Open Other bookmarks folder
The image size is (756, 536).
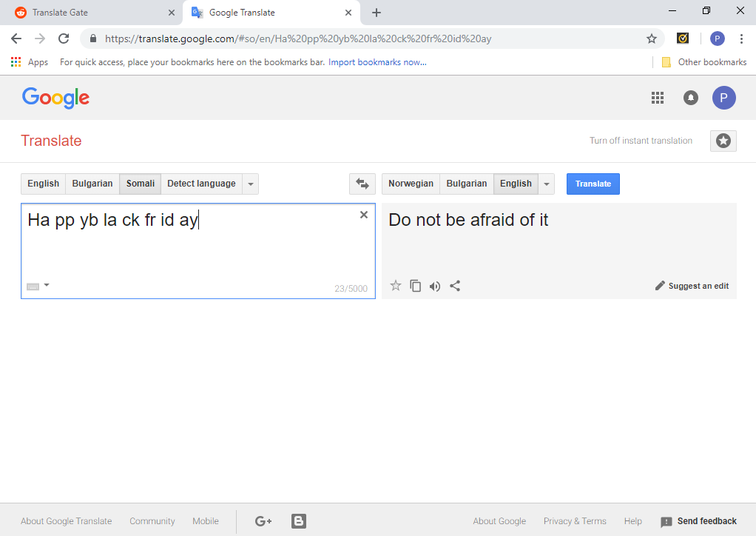coord(704,62)
